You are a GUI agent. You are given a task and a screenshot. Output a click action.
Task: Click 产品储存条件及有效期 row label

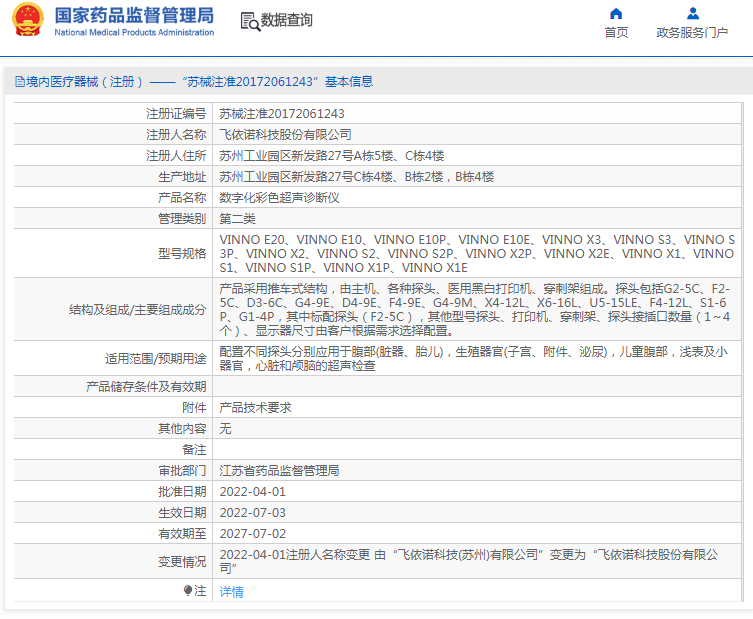(146, 387)
